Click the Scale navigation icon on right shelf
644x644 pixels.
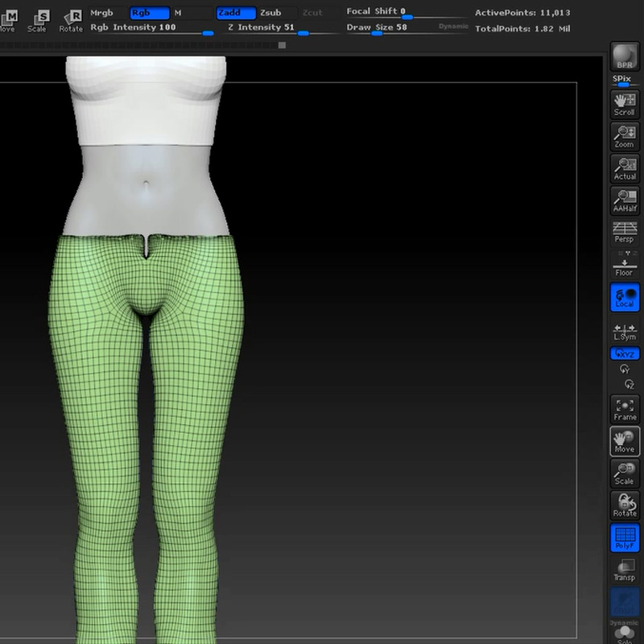[625, 473]
